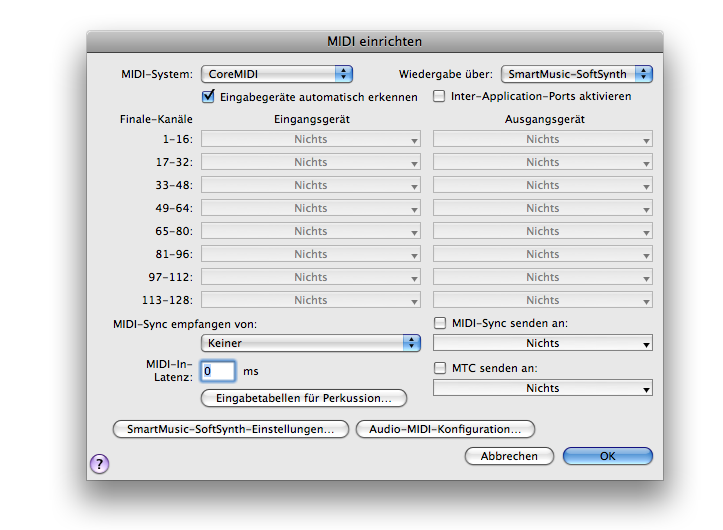Open Eingangsgerät dropdown for channels 97-112
The width and height of the screenshot is (723, 530).
click(x=311, y=277)
